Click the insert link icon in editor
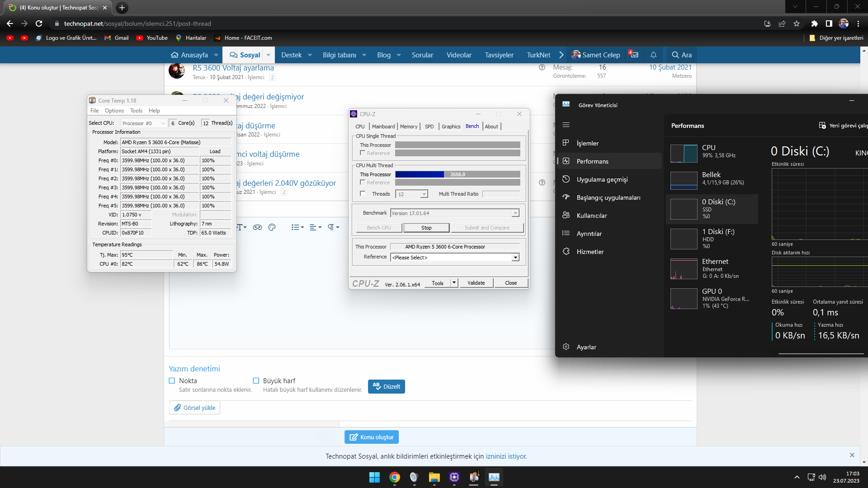 pos(257,227)
